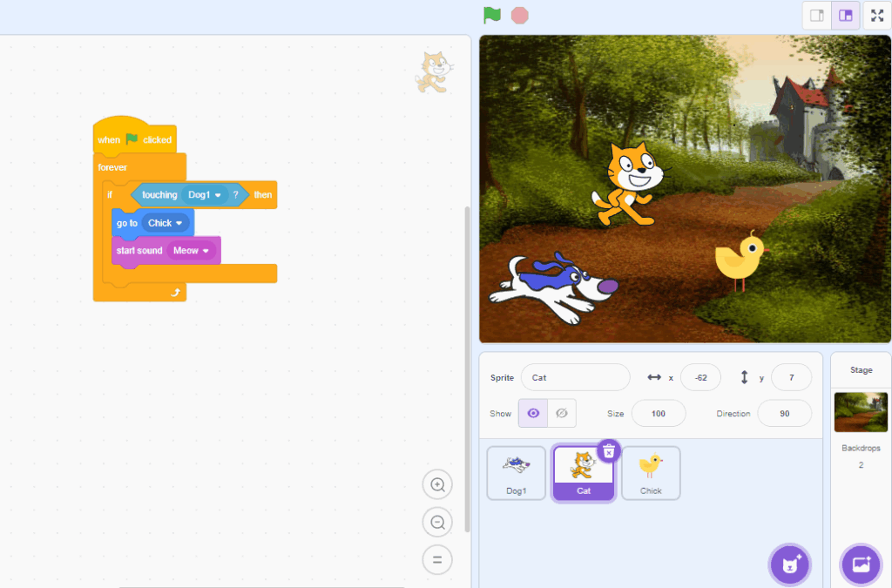
Task: Click the Stage label in stage panel
Action: click(861, 369)
